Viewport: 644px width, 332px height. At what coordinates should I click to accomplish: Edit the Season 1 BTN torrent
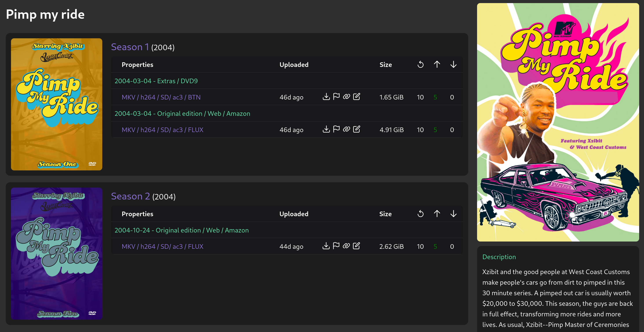point(357,97)
